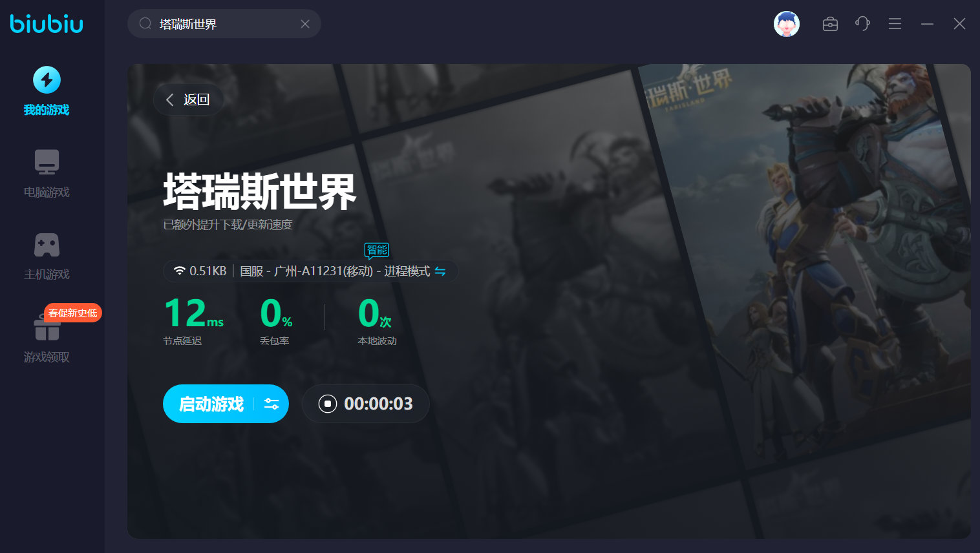Go back with the 返回 button
The width and height of the screenshot is (980, 553).
point(188,99)
